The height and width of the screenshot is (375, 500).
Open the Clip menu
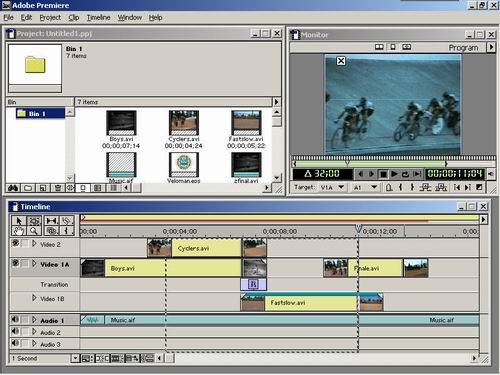pos(74,17)
